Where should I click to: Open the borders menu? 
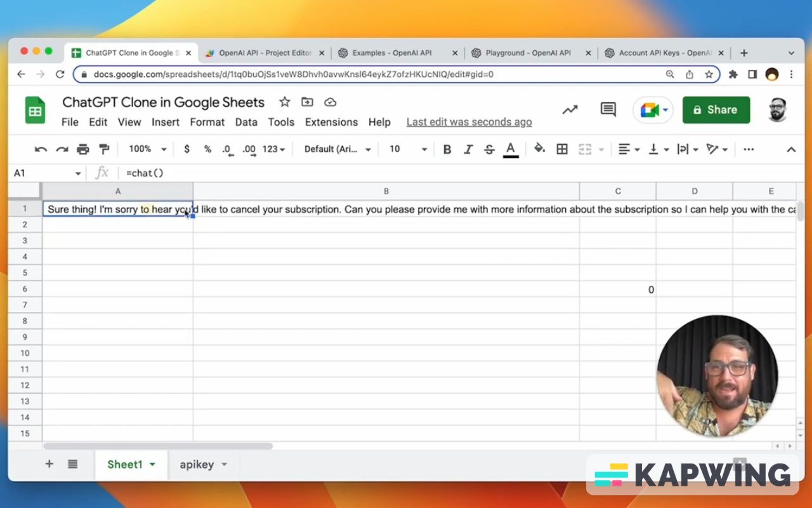pos(562,149)
